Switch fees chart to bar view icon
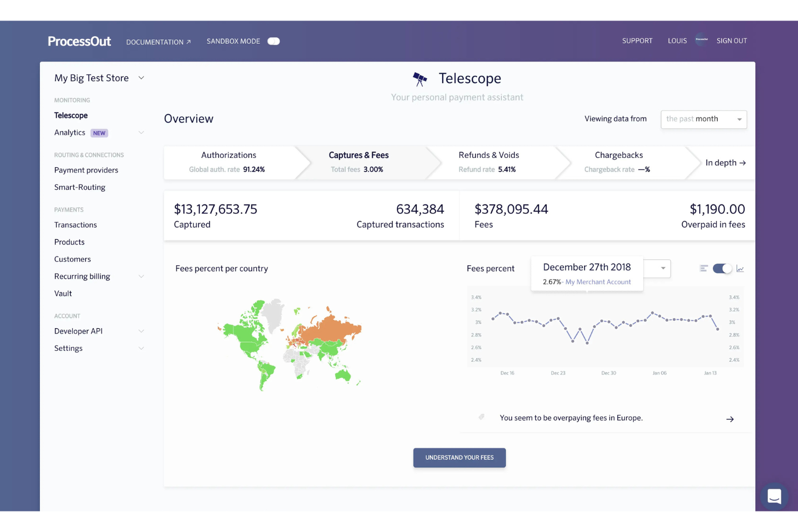Image resolution: width=798 pixels, height=532 pixels. pos(704,268)
